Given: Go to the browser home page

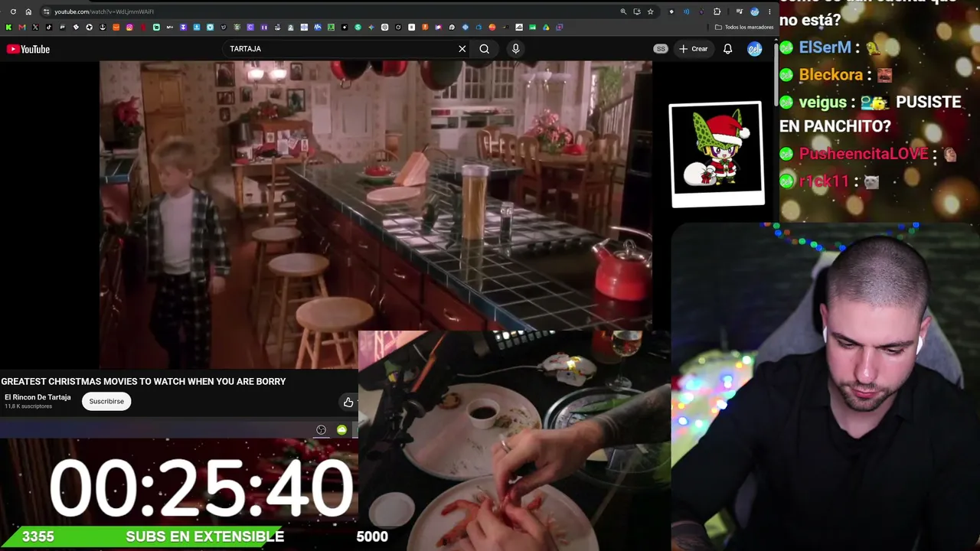Looking at the screenshot, I should point(28,11).
